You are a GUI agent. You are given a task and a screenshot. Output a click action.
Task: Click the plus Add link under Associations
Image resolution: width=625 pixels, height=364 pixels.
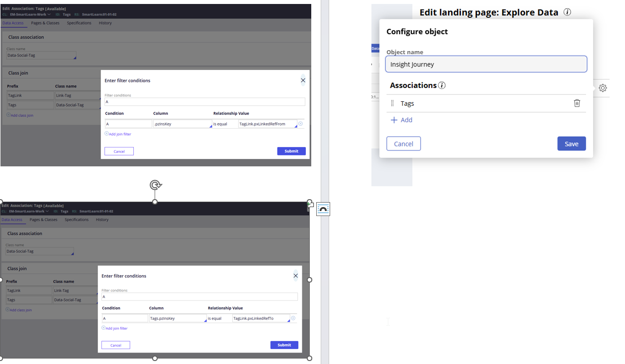tap(402, 120)
